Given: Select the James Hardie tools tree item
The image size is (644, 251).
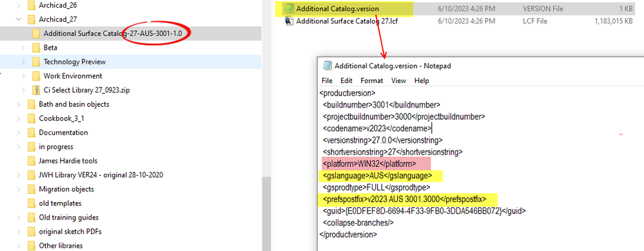Looking at the screenshot, I should pos(68,161).
